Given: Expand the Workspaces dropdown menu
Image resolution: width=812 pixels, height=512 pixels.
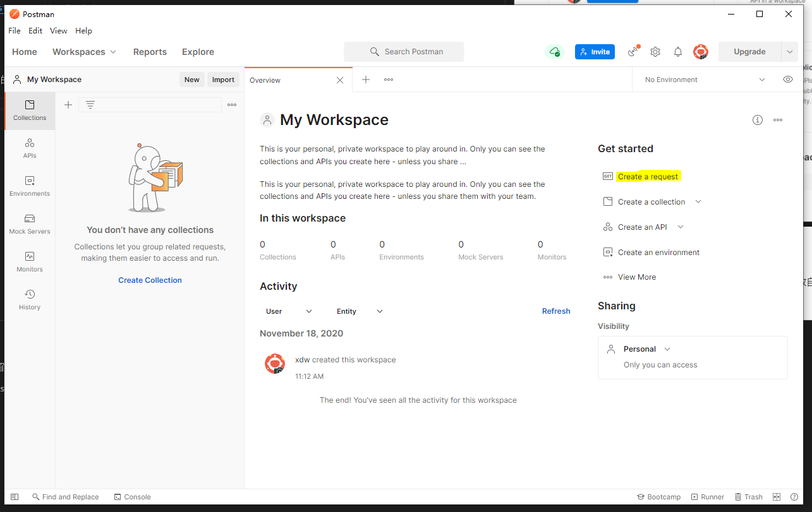Looking at the screenshot, I should [84, 52].
